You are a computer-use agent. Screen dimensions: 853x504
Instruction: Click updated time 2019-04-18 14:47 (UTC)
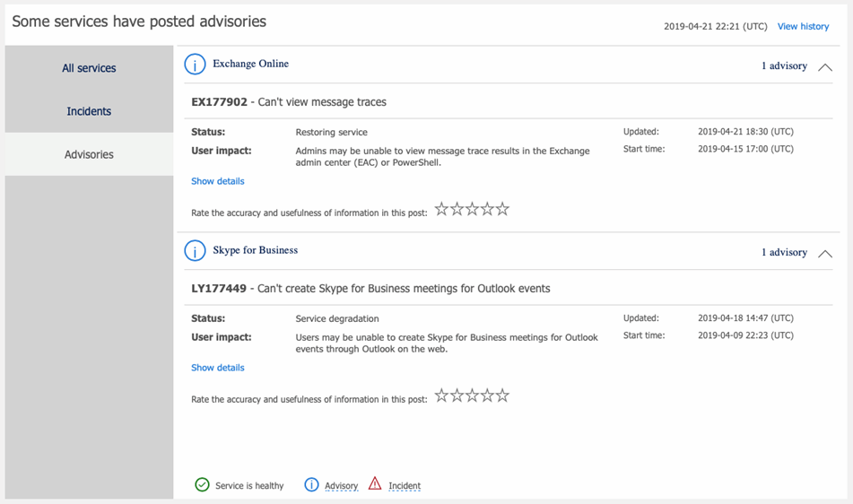(746, 318)
